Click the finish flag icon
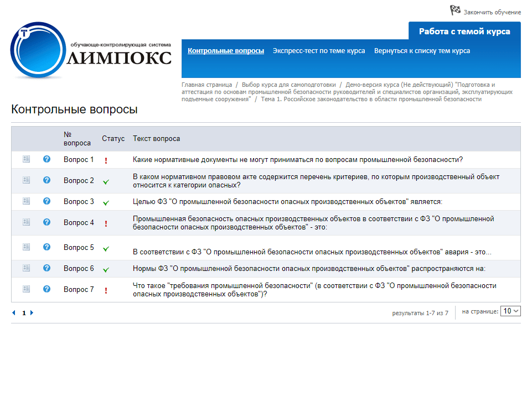Screen dimensions: 532x397 455,10
